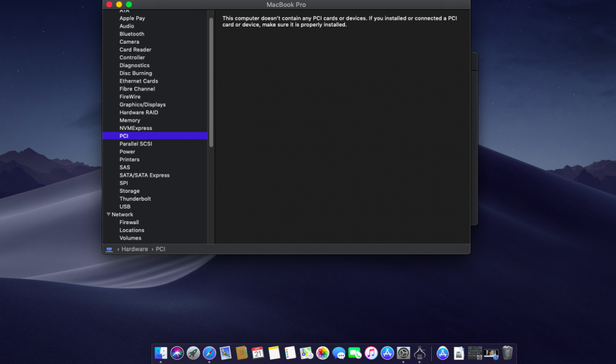
Task: Select Memory in hardware list
Action: (x=130, y=120)
